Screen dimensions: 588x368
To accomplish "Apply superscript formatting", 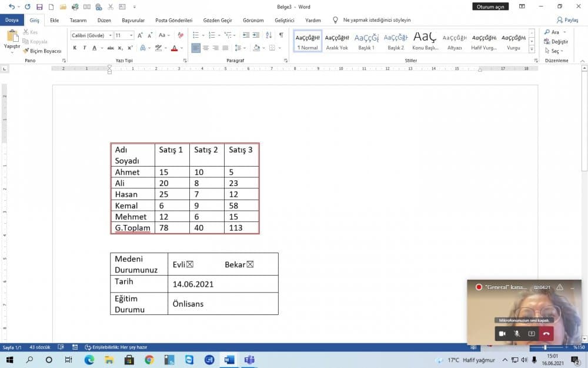I will (130, 48).
